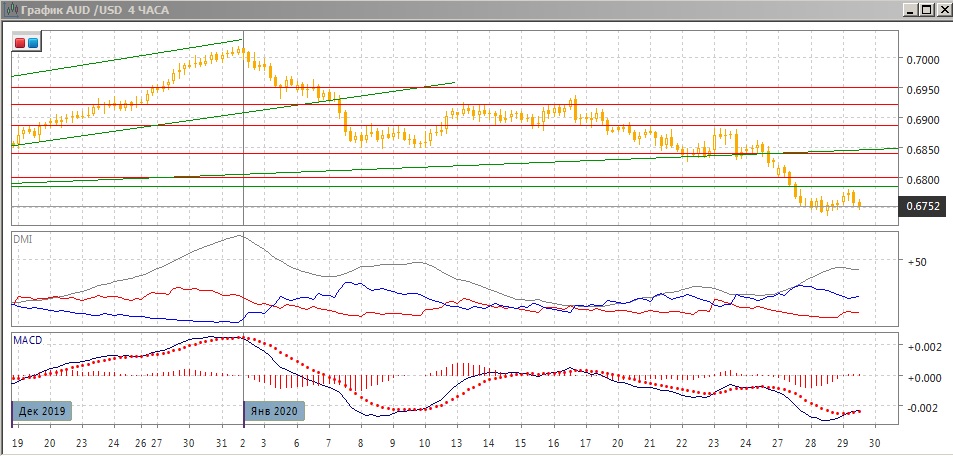The height and width of the screenshot is (456, 953).
Task: Minimize the AUD/USD chart window
Action: [909, 9]
